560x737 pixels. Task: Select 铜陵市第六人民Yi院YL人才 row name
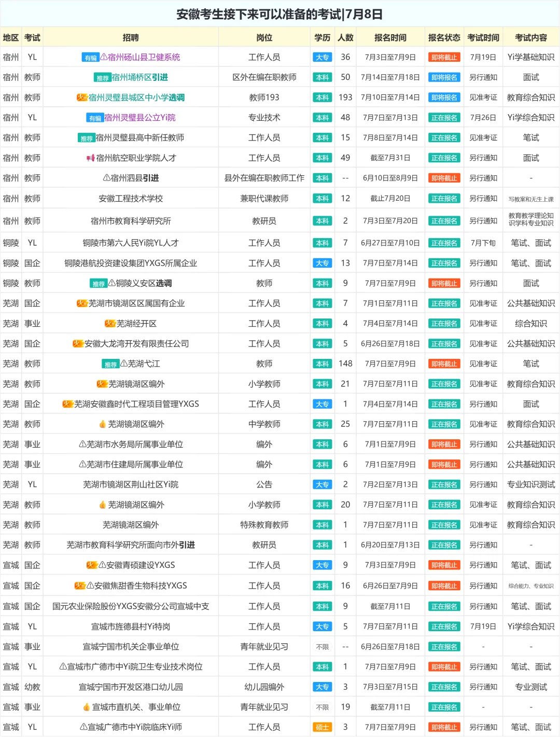[131, 243]
